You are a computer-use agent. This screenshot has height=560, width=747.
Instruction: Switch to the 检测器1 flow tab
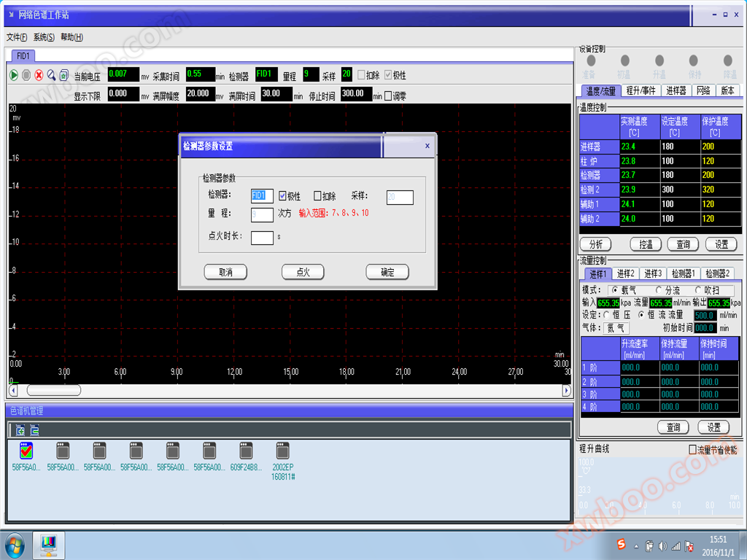click(x=685, y=274)
